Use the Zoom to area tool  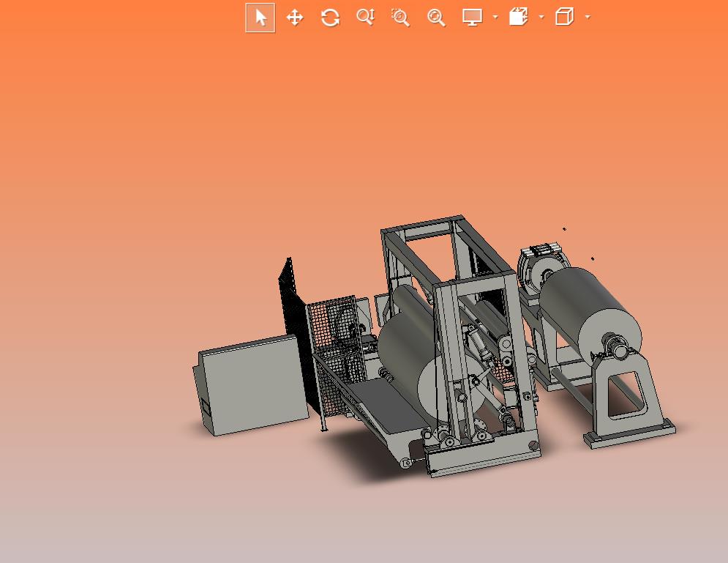click(x=400, y=18)
